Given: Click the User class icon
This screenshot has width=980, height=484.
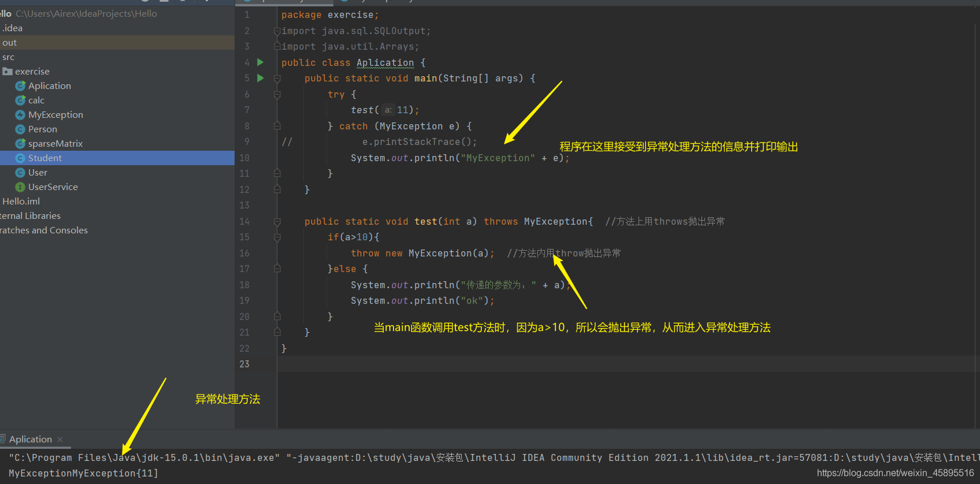Looking at the screenshot, I should (x=20, y=172).
